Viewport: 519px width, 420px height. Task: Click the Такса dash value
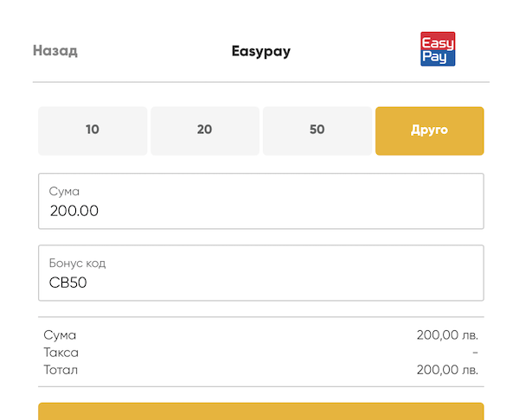475,353
